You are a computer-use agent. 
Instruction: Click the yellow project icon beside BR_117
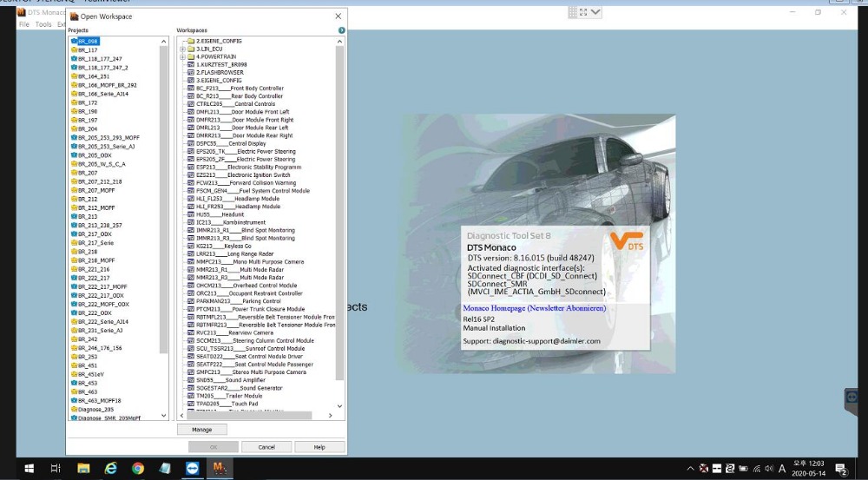(74, 49)
